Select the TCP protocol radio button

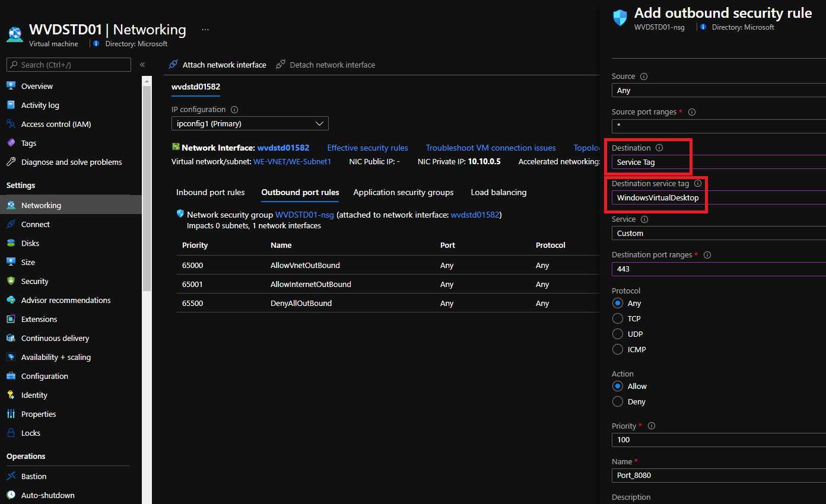click(617, 318)
